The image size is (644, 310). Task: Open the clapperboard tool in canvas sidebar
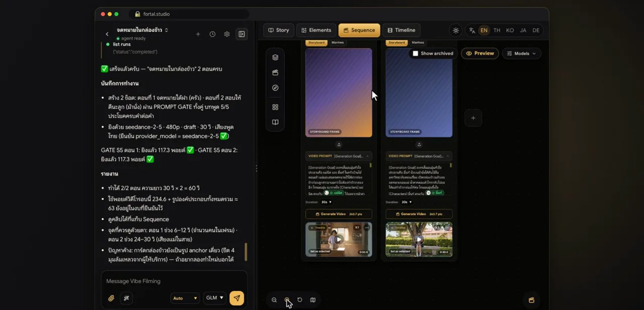pyautogui.click(x=275, y=72)
